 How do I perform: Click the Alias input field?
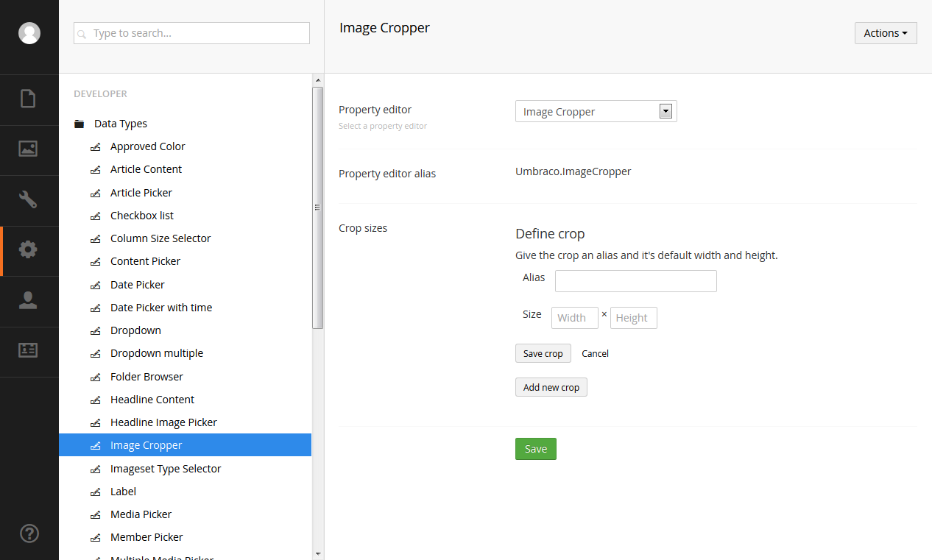click(635, 281)
